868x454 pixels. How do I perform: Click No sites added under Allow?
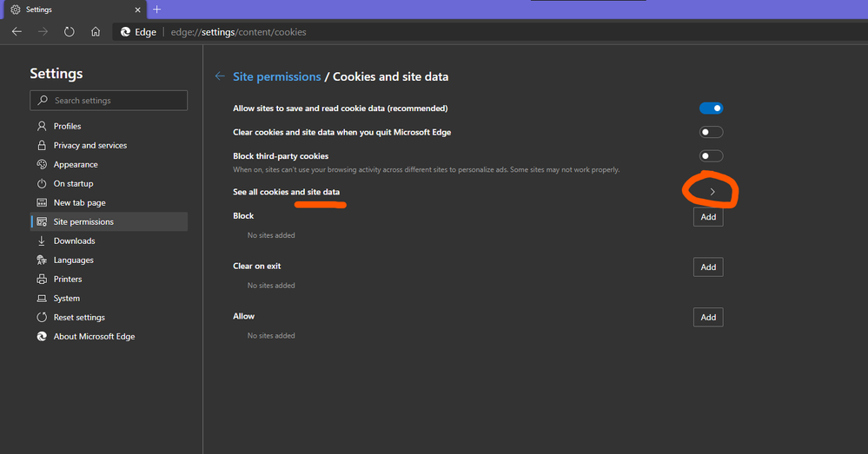(271, 336)
